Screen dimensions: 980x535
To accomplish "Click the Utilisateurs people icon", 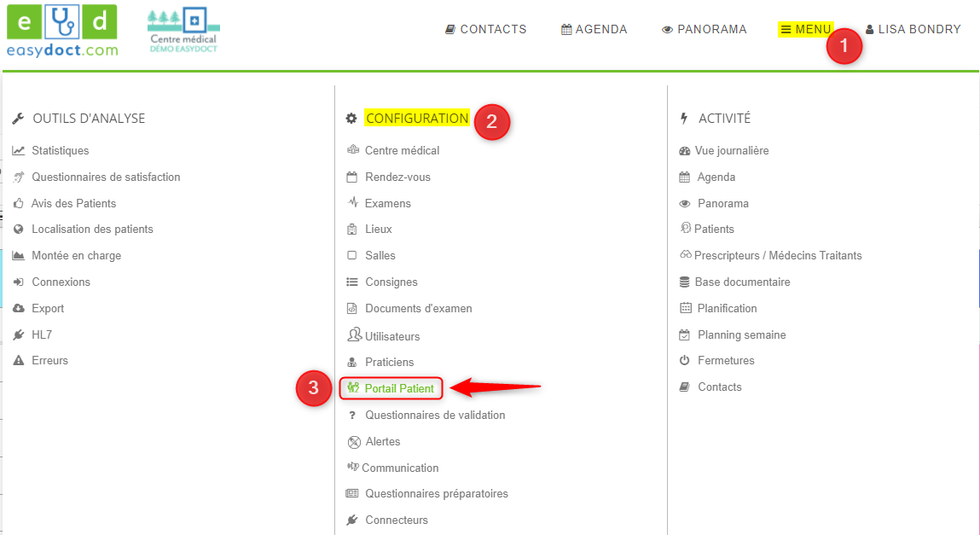I will click(354, 335).
